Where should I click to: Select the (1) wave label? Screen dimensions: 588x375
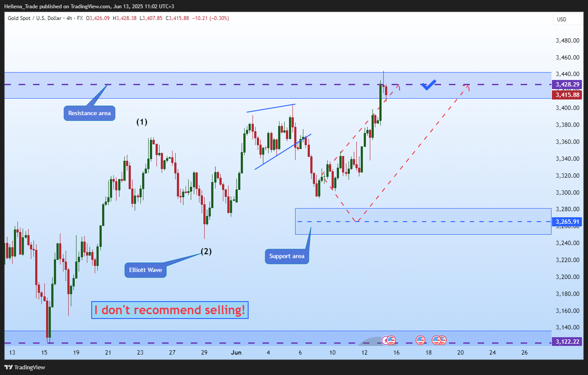click(x=142, y=122)
